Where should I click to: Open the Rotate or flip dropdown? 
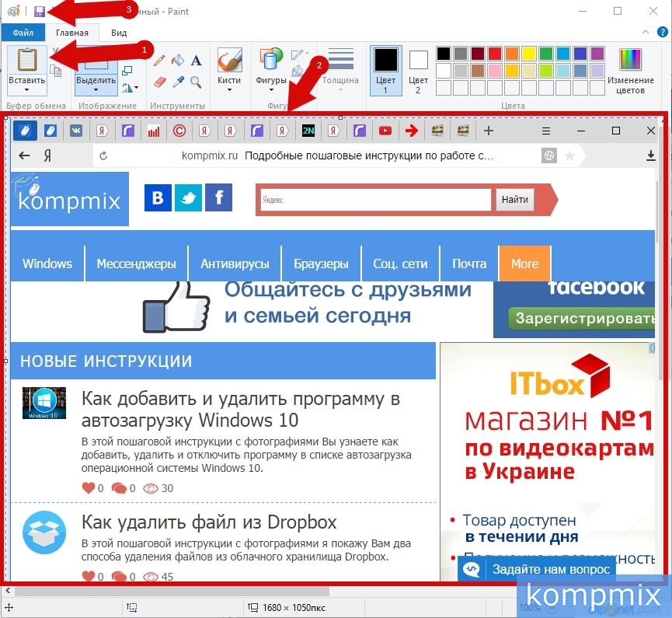[130, 88]
